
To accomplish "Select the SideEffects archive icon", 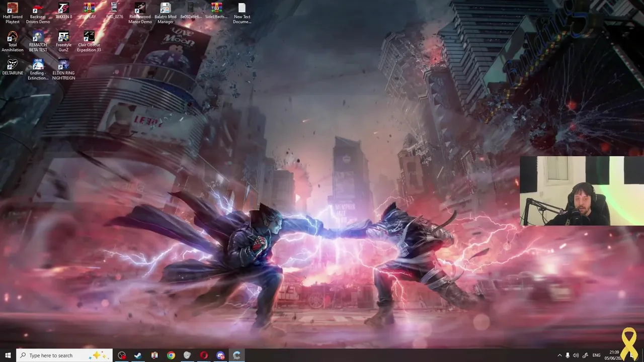I will tap(216, 11).
